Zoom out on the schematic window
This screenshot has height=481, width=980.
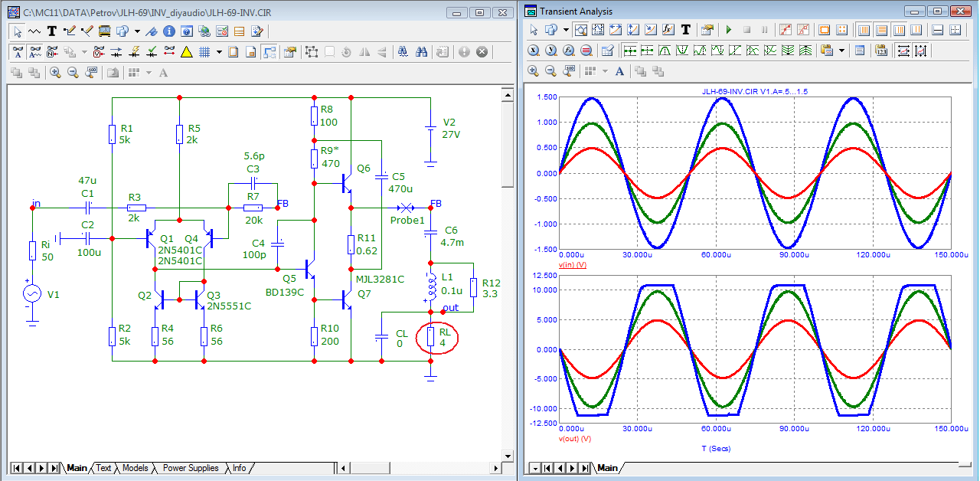(x=73, y=72)
